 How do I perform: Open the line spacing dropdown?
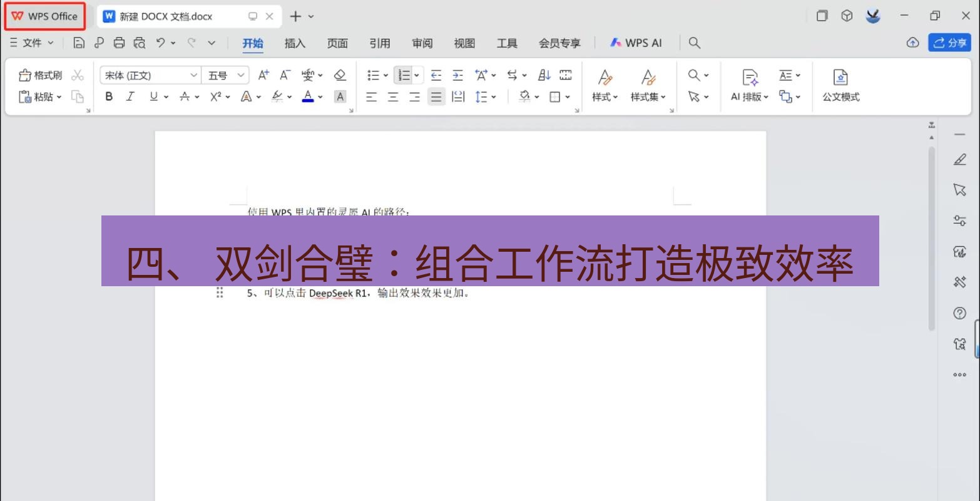click(x=494, y=96)
